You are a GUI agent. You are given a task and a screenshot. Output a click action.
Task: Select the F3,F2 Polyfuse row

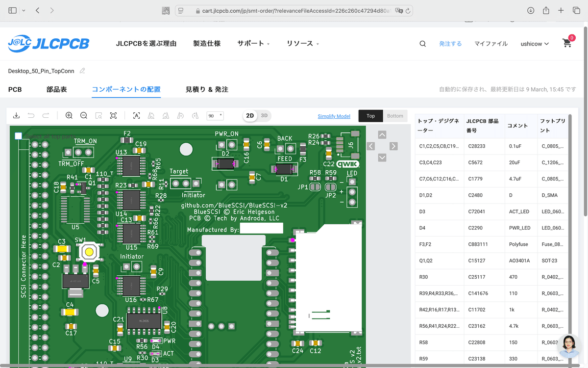point(491,244)
